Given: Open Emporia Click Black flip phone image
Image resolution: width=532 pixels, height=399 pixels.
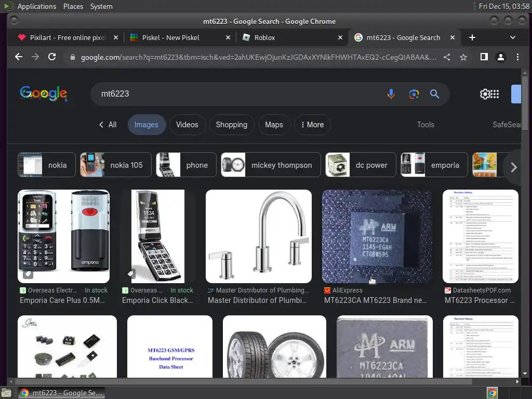Looking at the screenshot, I should (158, 236).
